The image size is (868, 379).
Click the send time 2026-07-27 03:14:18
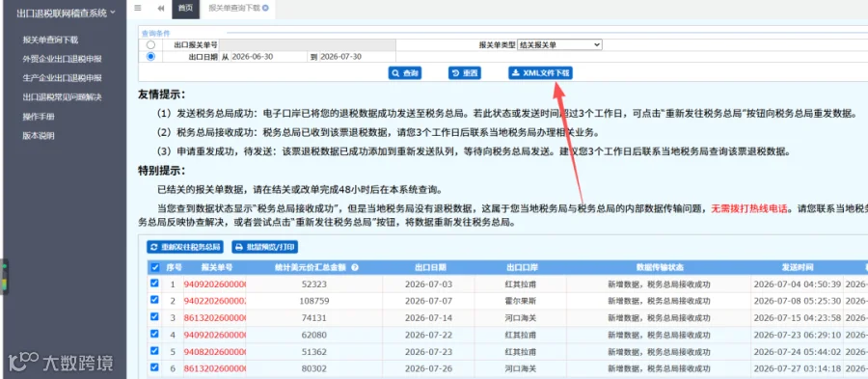tap(798, 368)
